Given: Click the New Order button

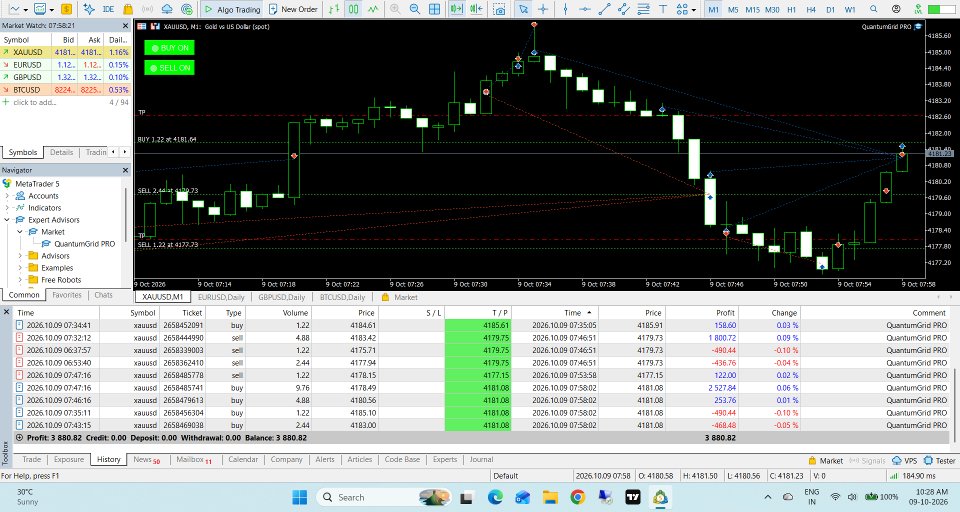Looking at the screenshot, I should pos(293,9).
